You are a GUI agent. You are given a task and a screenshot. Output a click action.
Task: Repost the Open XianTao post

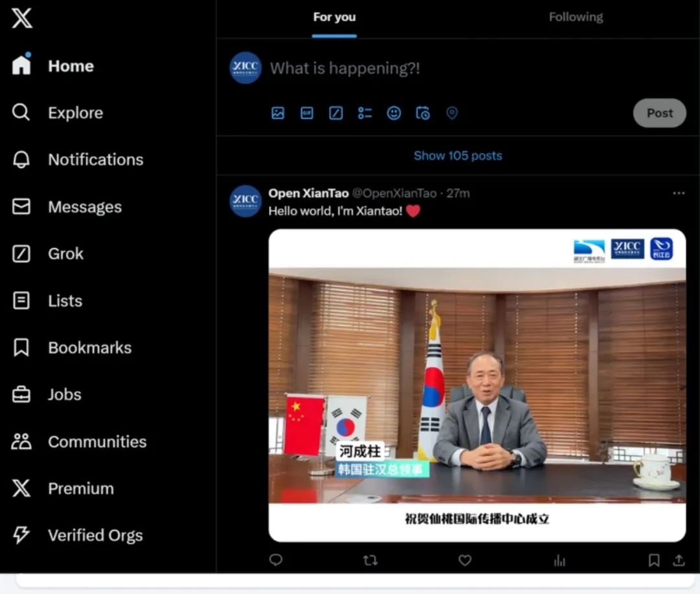[x=370, y=560]
